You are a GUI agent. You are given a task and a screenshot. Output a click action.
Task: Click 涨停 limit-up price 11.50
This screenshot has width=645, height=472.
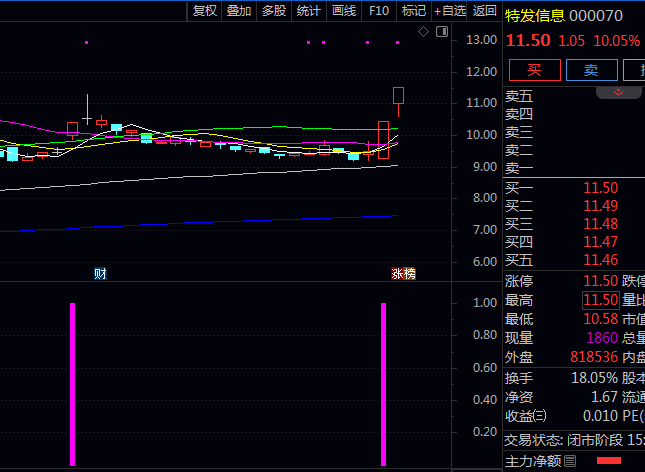(601, 281)
